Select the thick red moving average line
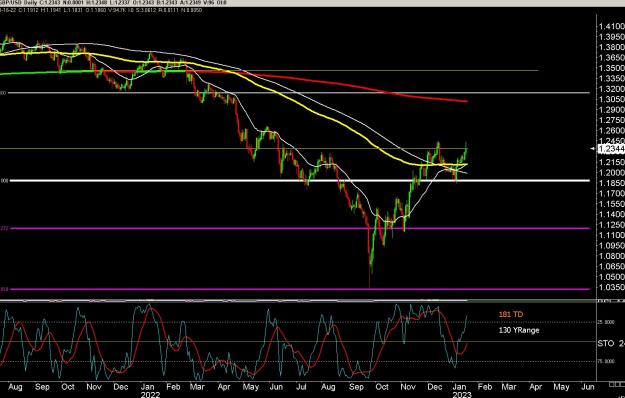This screenshot has width=625, height=398. 359,88
